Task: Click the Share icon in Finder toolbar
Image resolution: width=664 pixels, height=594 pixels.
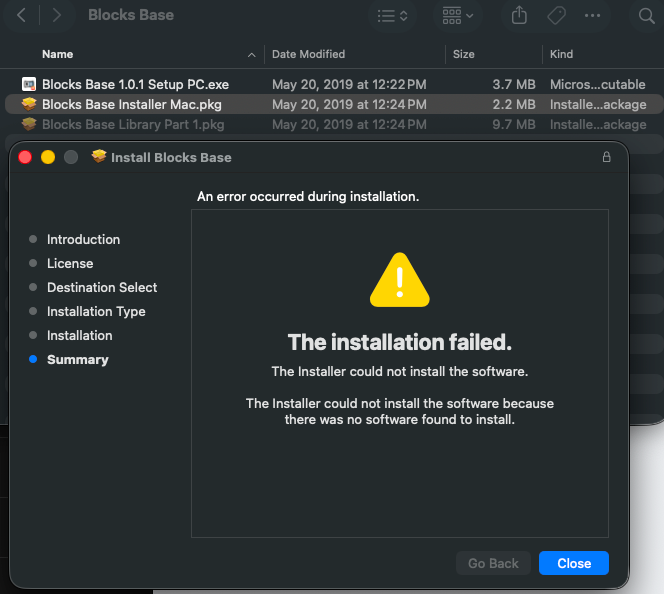Action: tap(519, 16)
